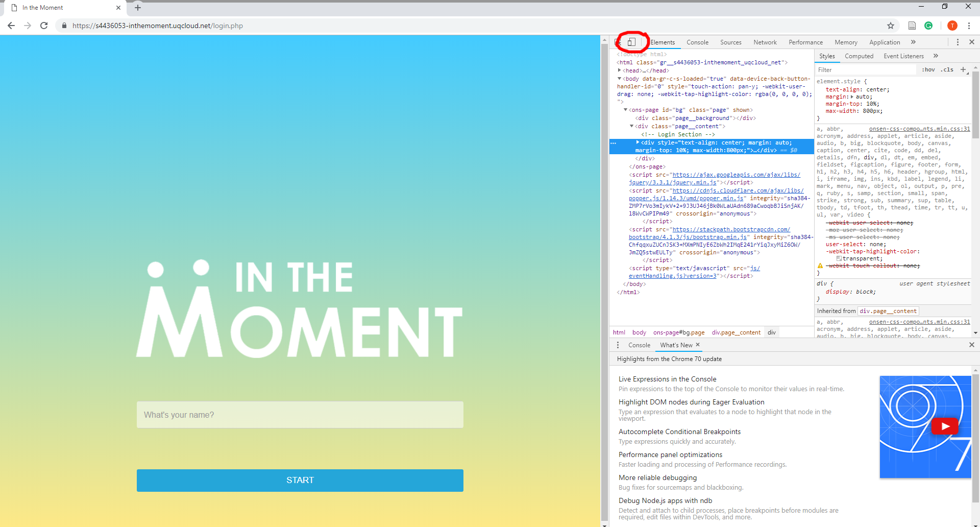Open the selected node's three-dot actions

614,143
